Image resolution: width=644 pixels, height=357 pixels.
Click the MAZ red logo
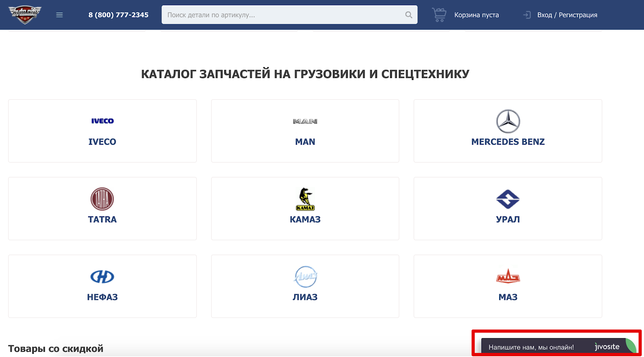pos(508,276)
